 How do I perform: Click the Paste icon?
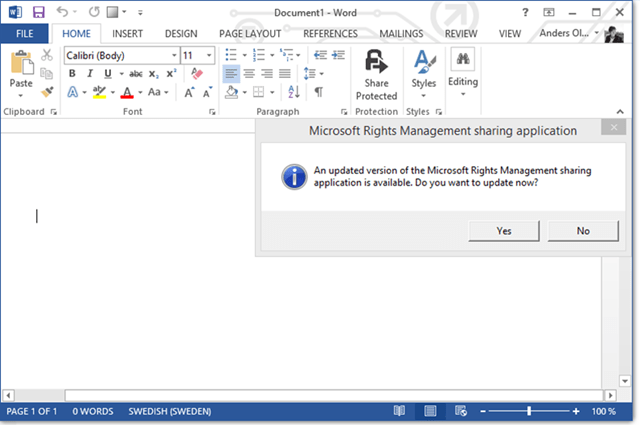pyautogui.click(x=21, y=66)
